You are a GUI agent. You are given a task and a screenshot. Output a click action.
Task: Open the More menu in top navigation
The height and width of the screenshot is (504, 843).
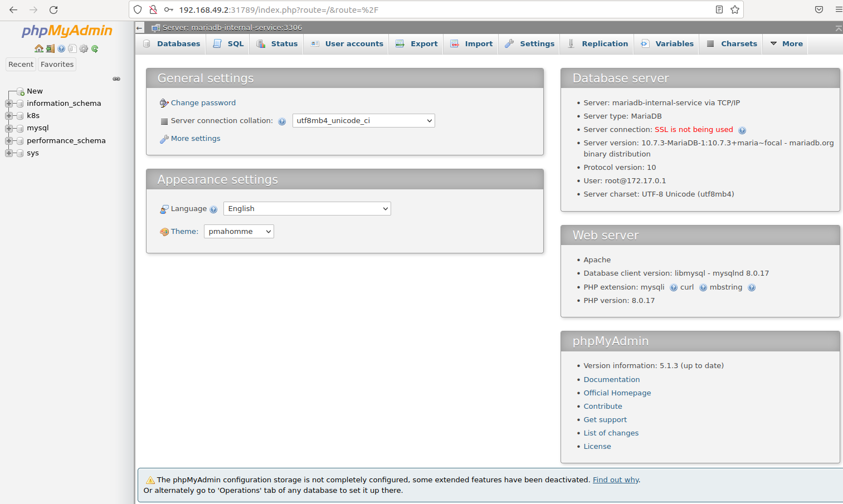[x=787, y=44]
